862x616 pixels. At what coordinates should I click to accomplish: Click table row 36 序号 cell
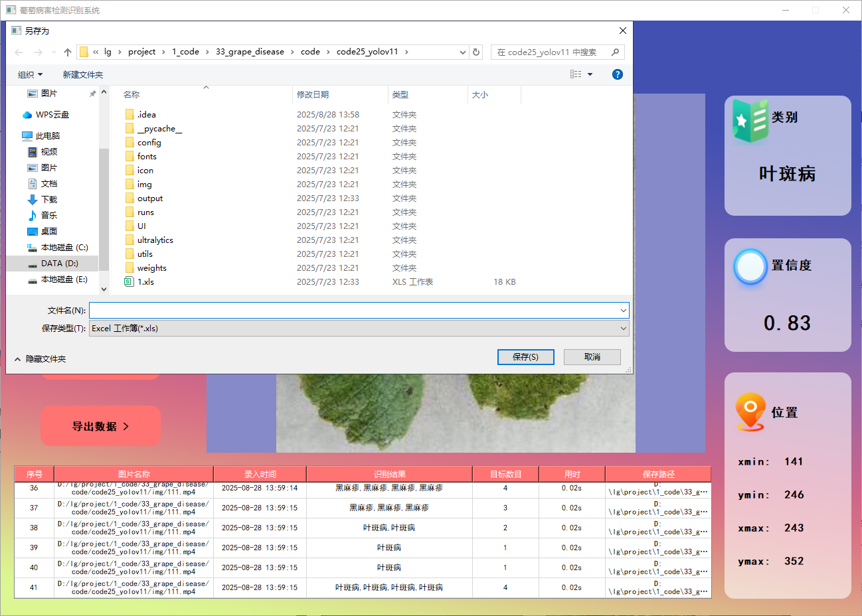coord(34,488)
